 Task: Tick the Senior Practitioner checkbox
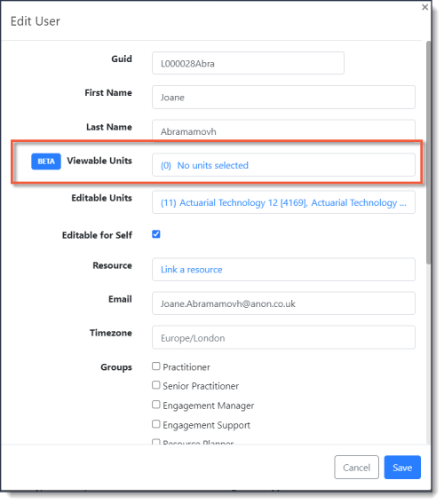coord(156,385)
